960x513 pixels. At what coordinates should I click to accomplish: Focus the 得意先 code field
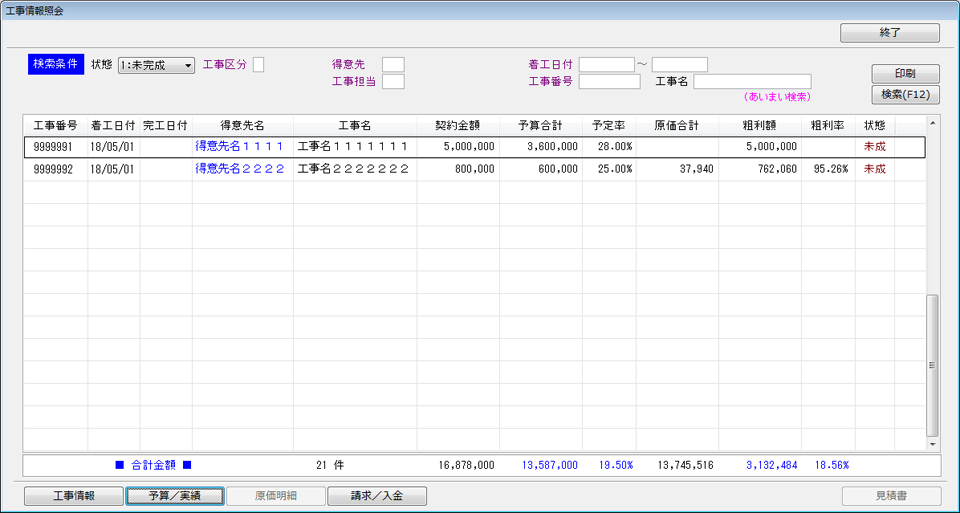point(393,65)
